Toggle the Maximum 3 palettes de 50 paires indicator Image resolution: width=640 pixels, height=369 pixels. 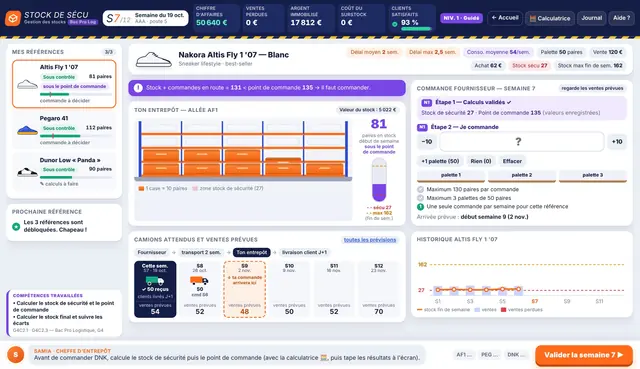420,198
